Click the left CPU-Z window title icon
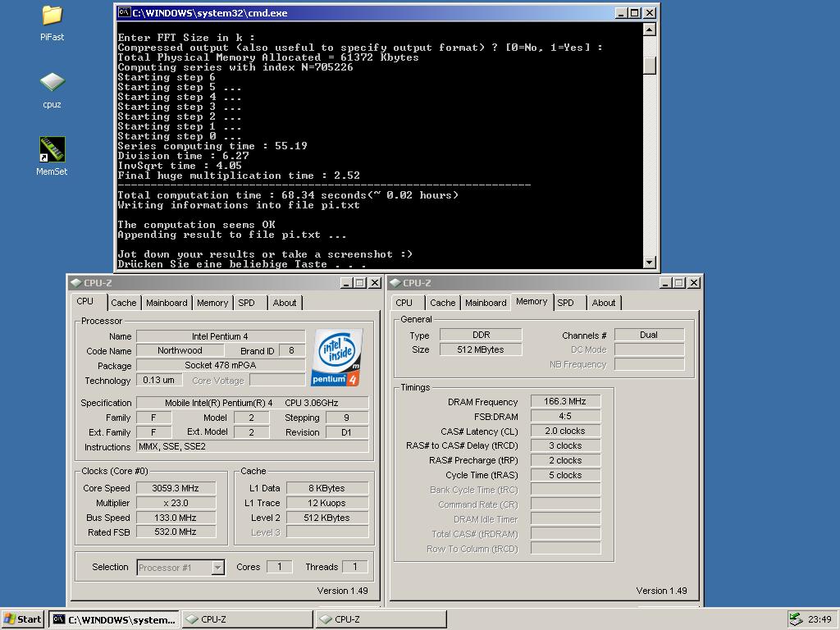Viewport: 840px width, 630px height. [x=76, y=283]
